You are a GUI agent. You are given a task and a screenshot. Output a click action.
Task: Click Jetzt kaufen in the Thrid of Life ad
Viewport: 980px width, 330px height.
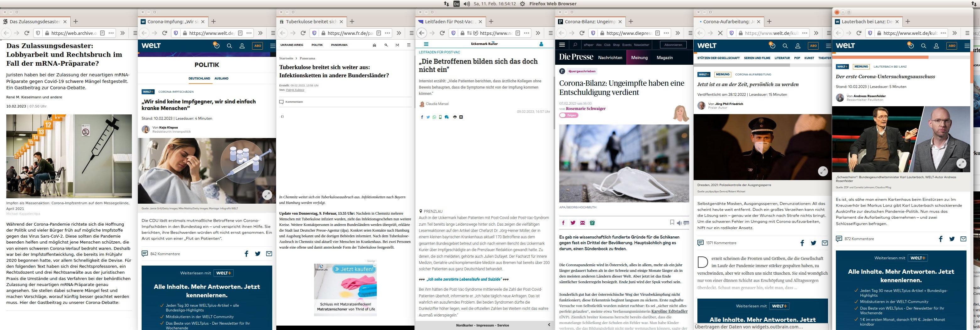[x=354, y=269]
